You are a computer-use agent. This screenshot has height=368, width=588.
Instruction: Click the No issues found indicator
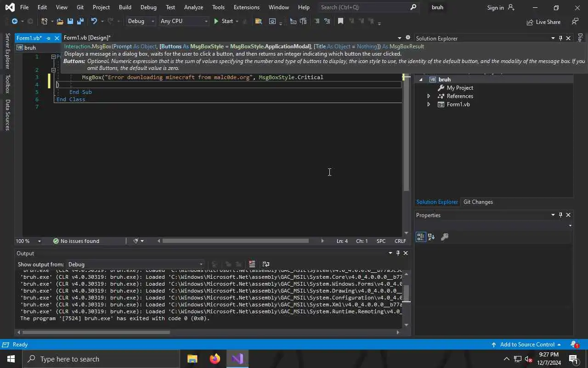point(76,241)
